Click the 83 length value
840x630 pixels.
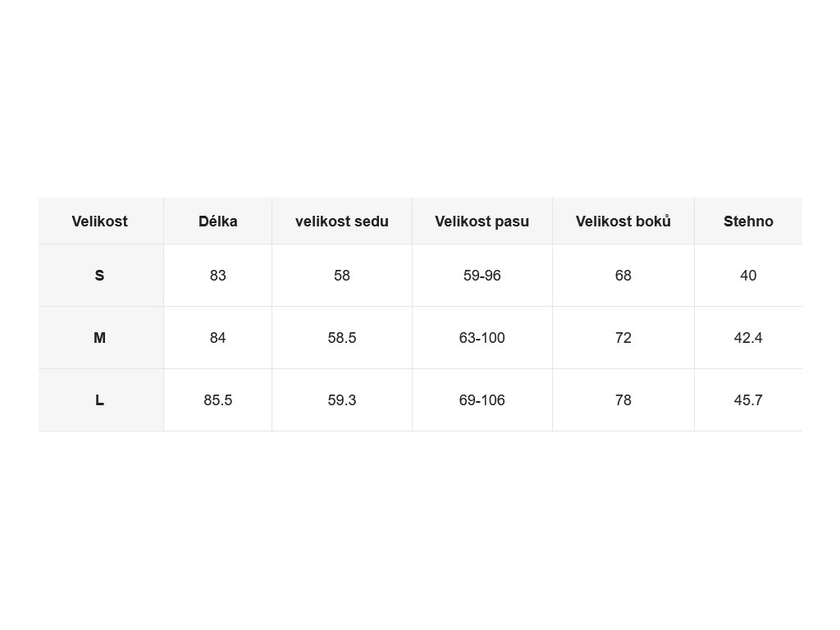(218, 276)
